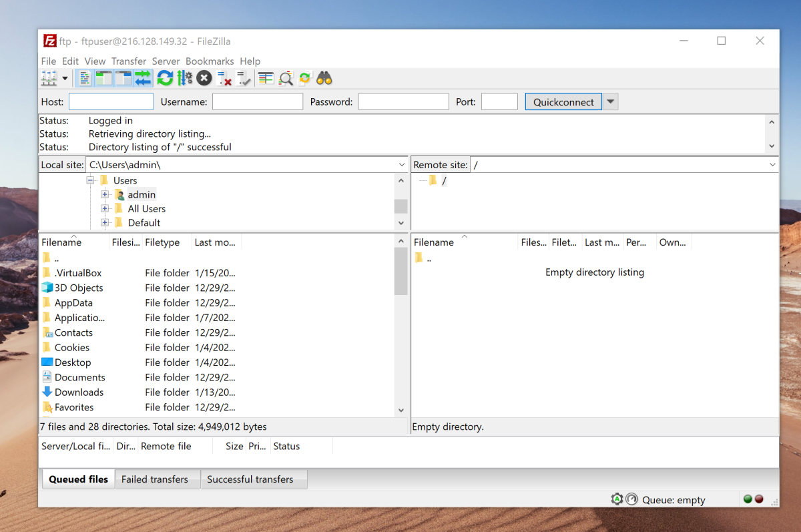The width and height of the screenshot is (801, 532).
Task: Switch to the Failed transfers tab
Action: click(x=155, y=479)
